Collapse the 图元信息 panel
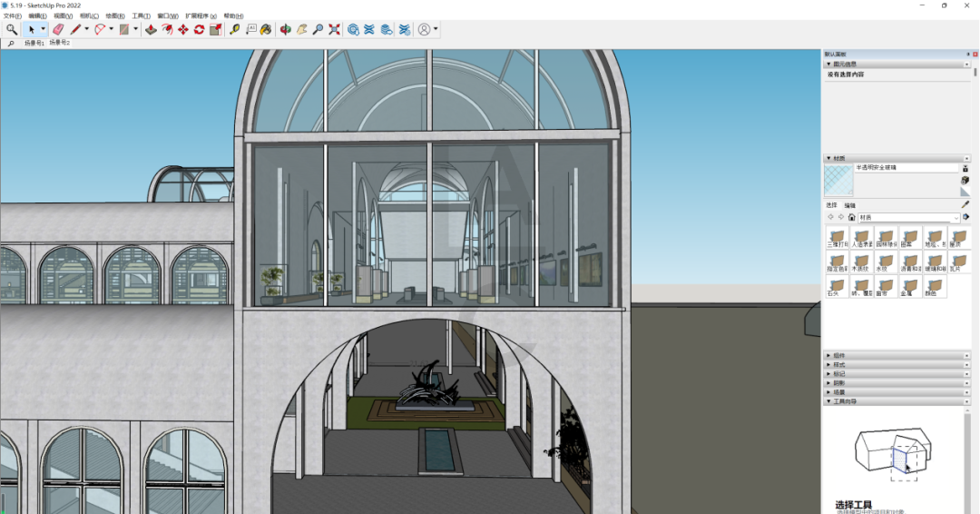Viewport: 980px width, 514px height. [x=897, y=64]
